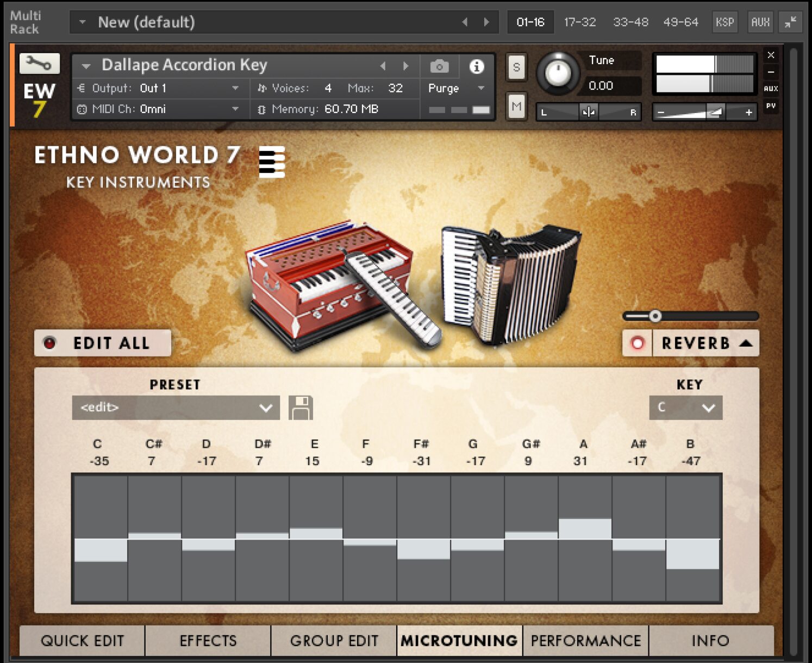The height and width of the screenshot is (663, 812).
Task: Click the EDIT ALL button
Action: pos(103,343)
